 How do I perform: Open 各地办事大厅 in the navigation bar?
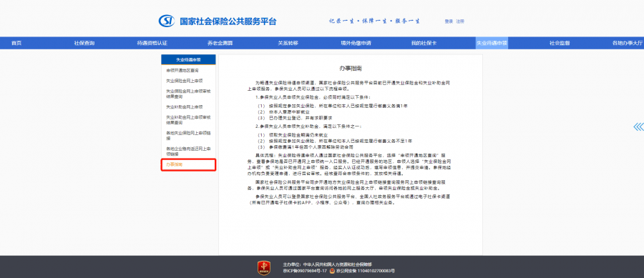pos(627,43)
